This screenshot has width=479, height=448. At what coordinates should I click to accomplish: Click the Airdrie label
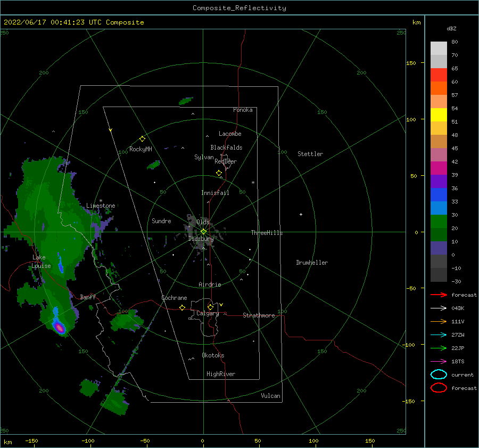(x=210, y=284)
